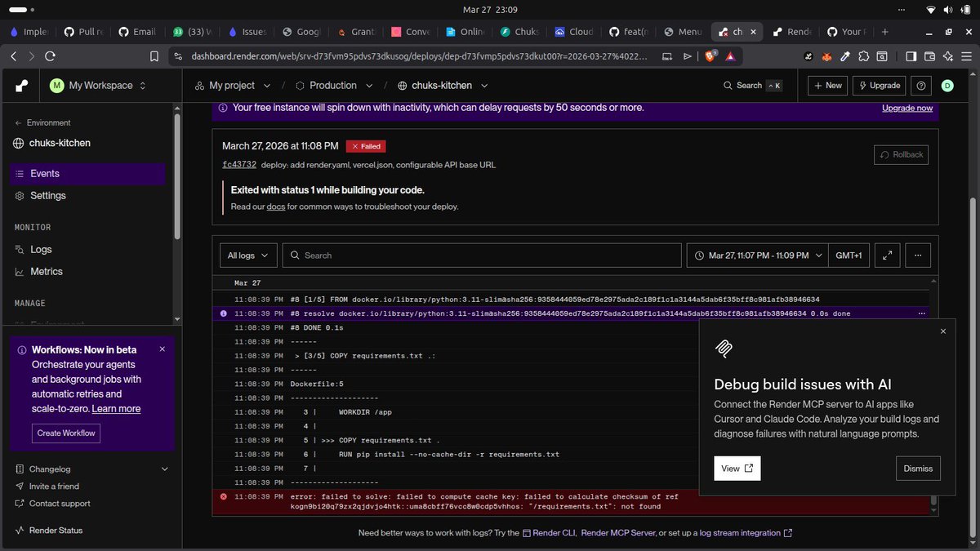Open the time range dropdown

click(757, 256)
